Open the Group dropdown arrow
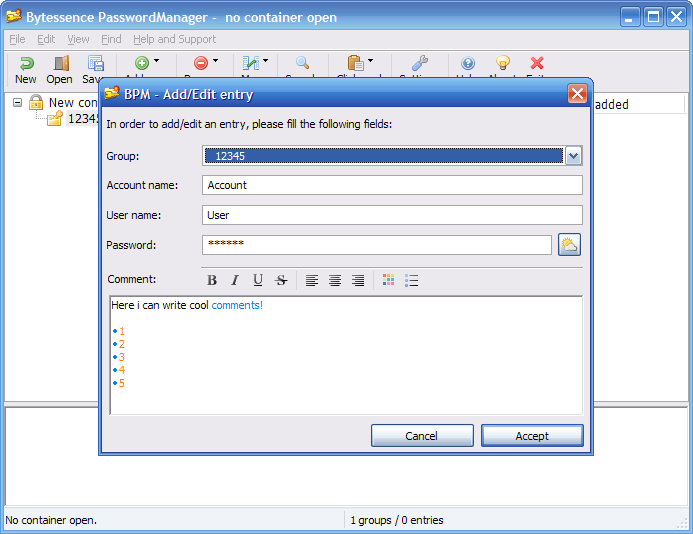 point(573,156)
